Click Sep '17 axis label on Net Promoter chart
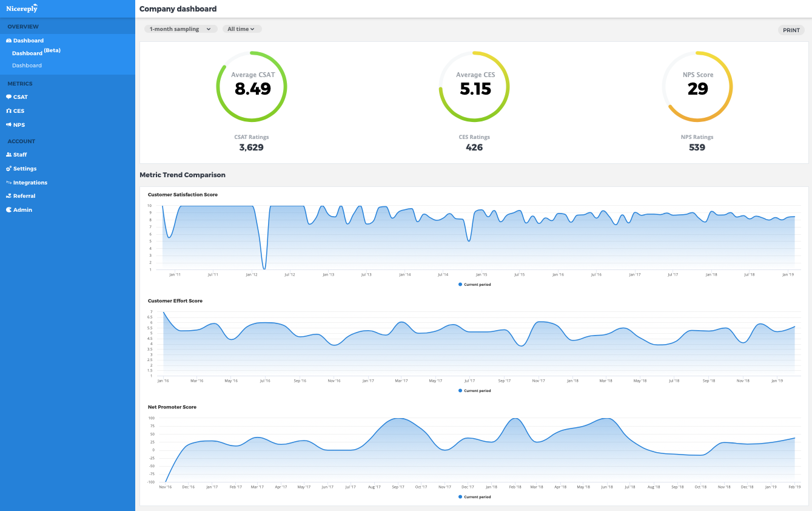Image resolution: width=812 pixels, height=511 pixels. (398, 487)
